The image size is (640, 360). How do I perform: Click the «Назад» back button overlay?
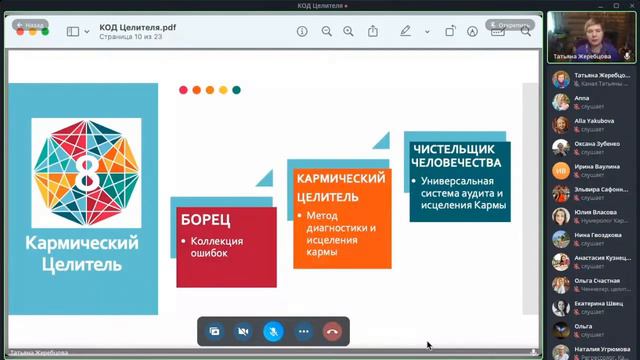coord(30,25)
